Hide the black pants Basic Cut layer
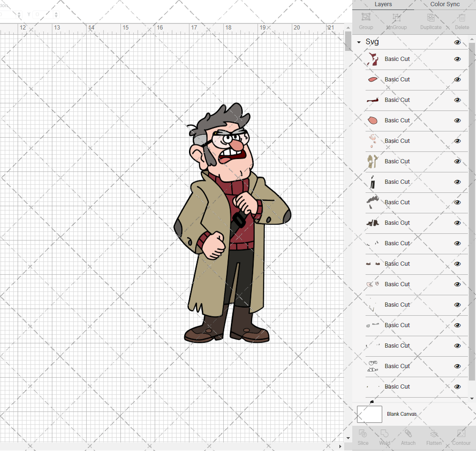 tap(457, 182)
